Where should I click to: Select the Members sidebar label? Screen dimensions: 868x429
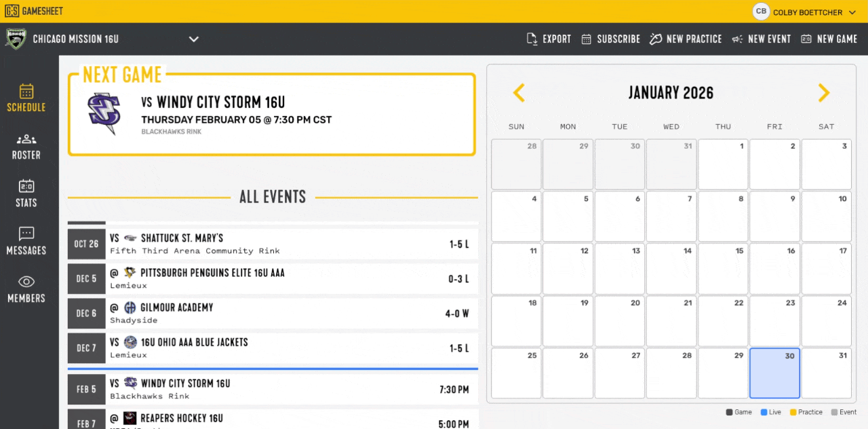point(26,299)
